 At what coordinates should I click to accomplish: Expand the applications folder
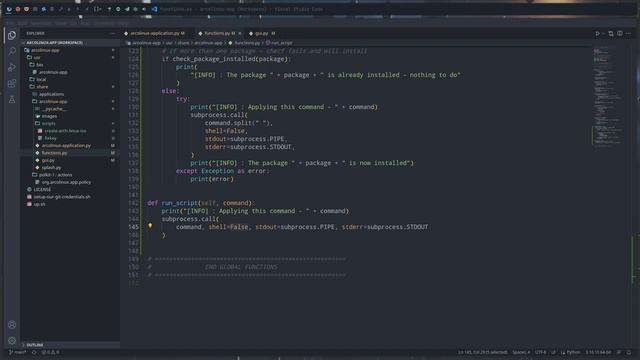[x=71, y=94]
